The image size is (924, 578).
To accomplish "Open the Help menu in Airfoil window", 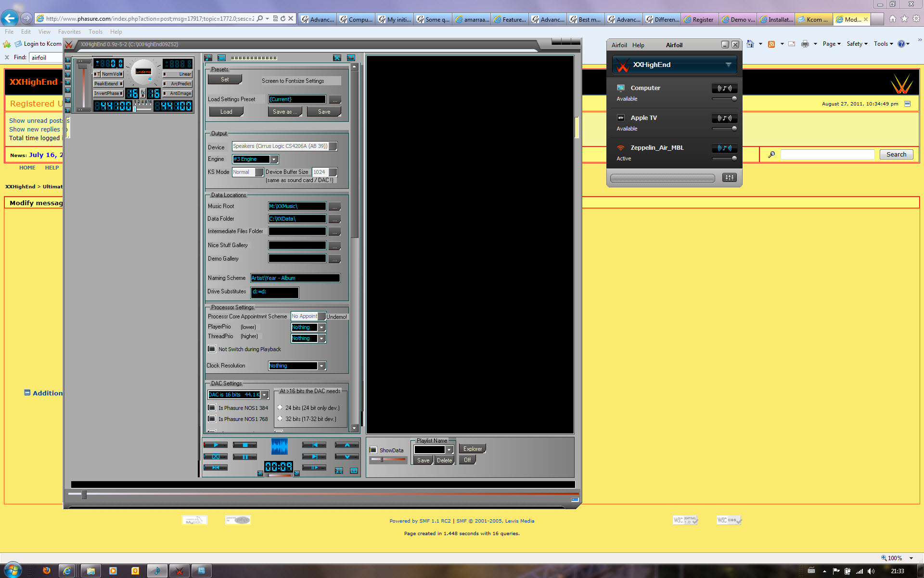I will tap(638, 45).
